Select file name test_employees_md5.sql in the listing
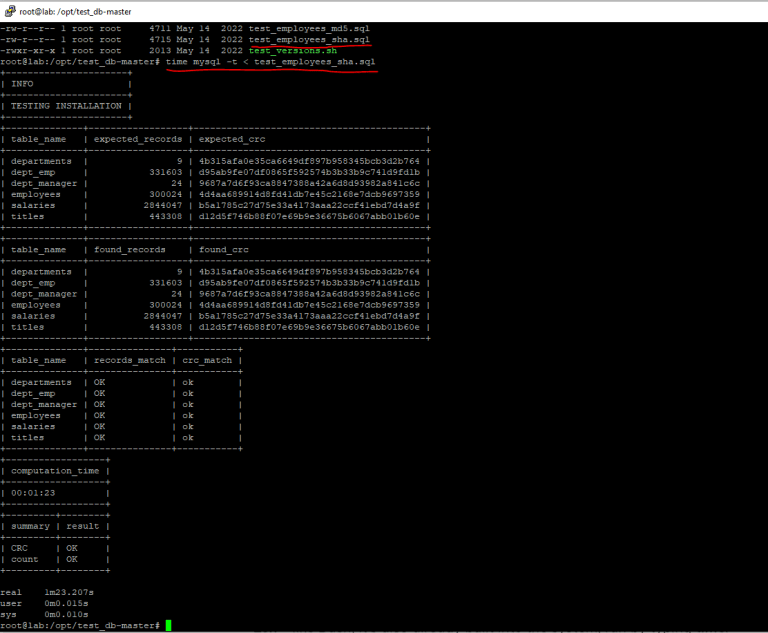 (309, 28)
